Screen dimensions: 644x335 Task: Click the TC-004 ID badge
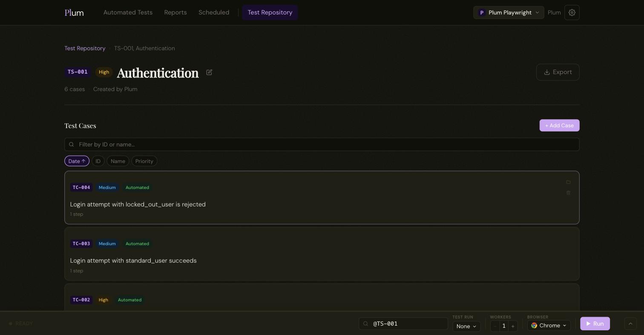(81, 187)
